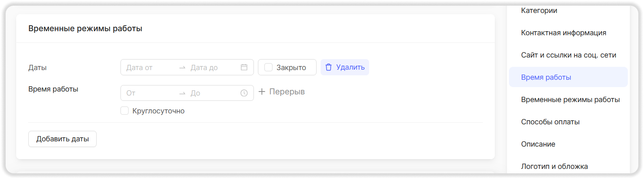Click the calendar icon in the dates field
The width and height of the screenshot is (644, 179).
pyautogui.click(x=244, y=67)
